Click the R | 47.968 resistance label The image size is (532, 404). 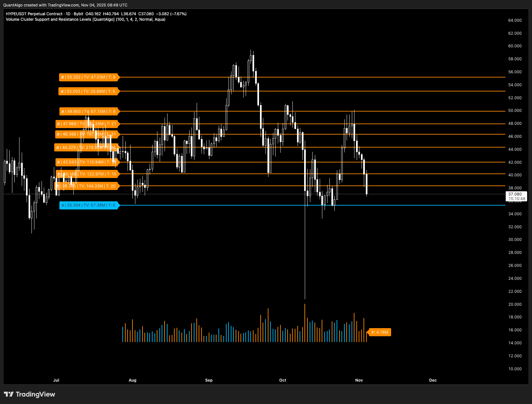87,124
